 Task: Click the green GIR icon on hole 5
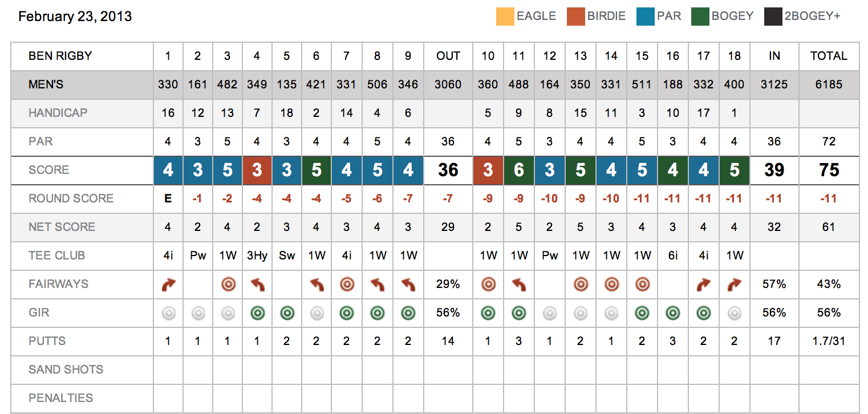(287, 312)
